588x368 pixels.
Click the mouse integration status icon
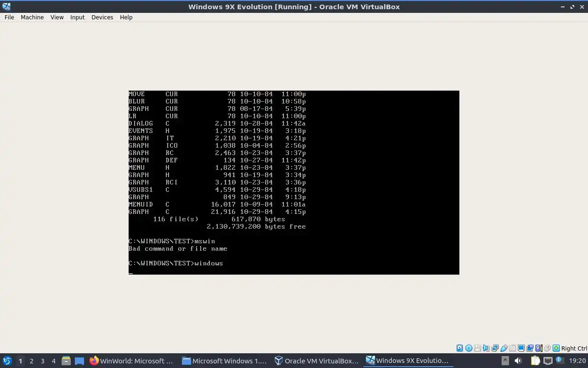(547, 348)
